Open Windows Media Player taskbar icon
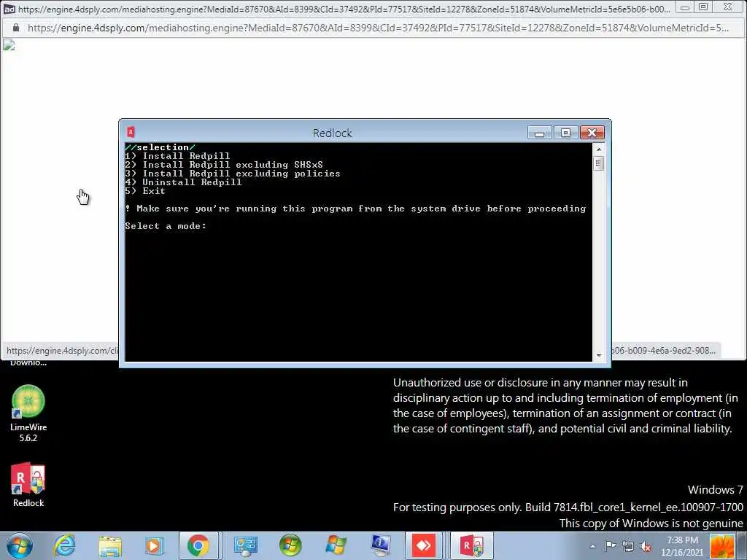 click(154, 546)
